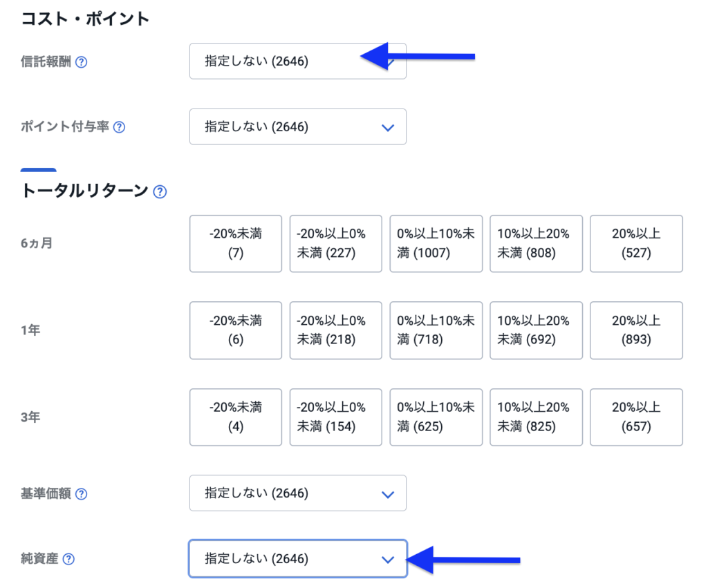Toggle 6ヵ月 20%以上 (527) option
Viewport: 708px width, 588px height.
point(636,243)
